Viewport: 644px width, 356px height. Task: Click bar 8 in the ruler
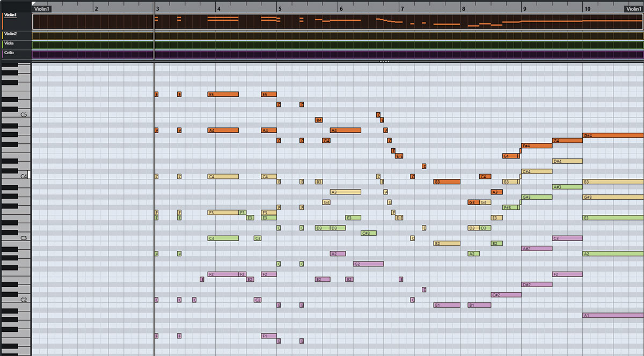tap(463, 9)
